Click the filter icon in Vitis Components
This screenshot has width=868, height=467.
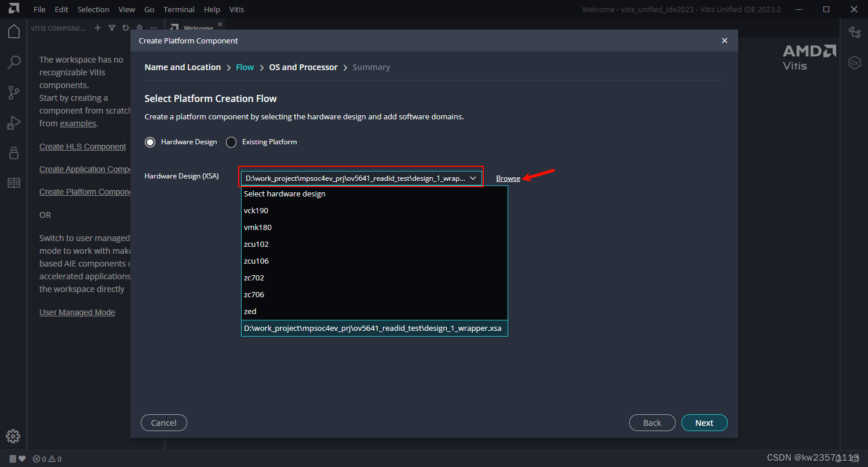[x=111, y=28]
